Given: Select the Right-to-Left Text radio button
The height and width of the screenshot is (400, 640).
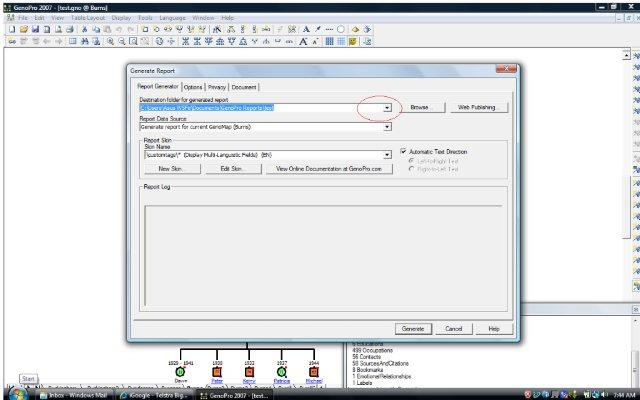Looking at the screenshot, I should (x=413, y=169).
